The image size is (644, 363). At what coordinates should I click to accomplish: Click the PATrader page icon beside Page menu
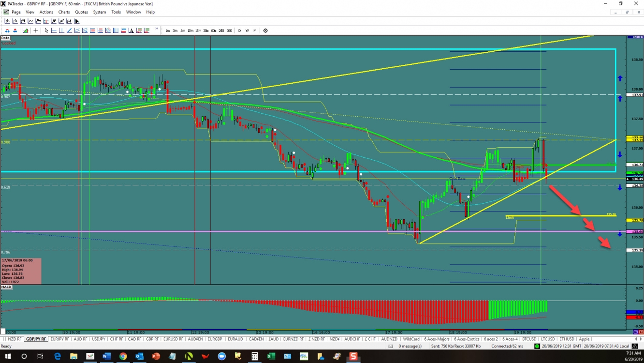coord(6,12)
